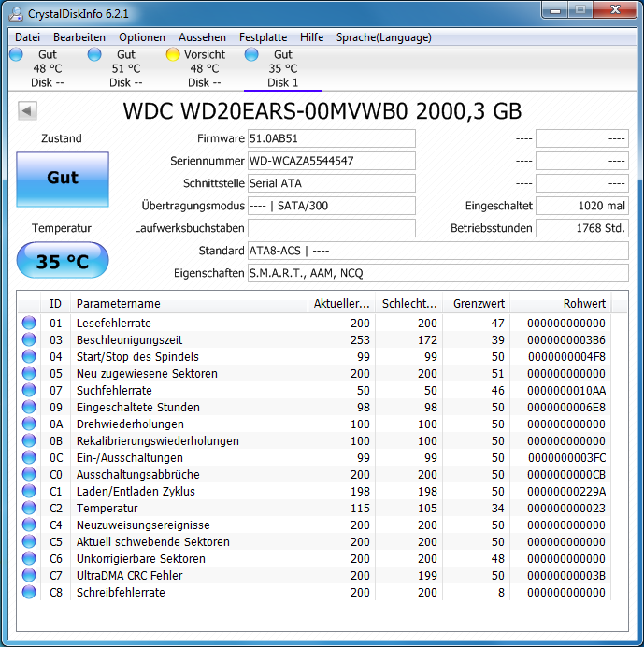Open the Festplatte menu
Screen dimensions: 644x647
[x=264, y=37]
